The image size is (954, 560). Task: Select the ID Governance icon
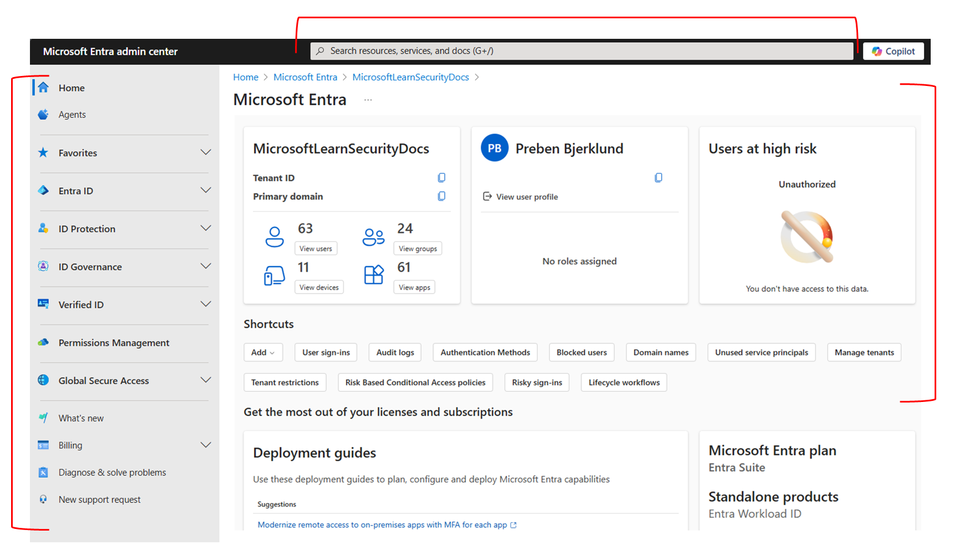coord(43,267)
